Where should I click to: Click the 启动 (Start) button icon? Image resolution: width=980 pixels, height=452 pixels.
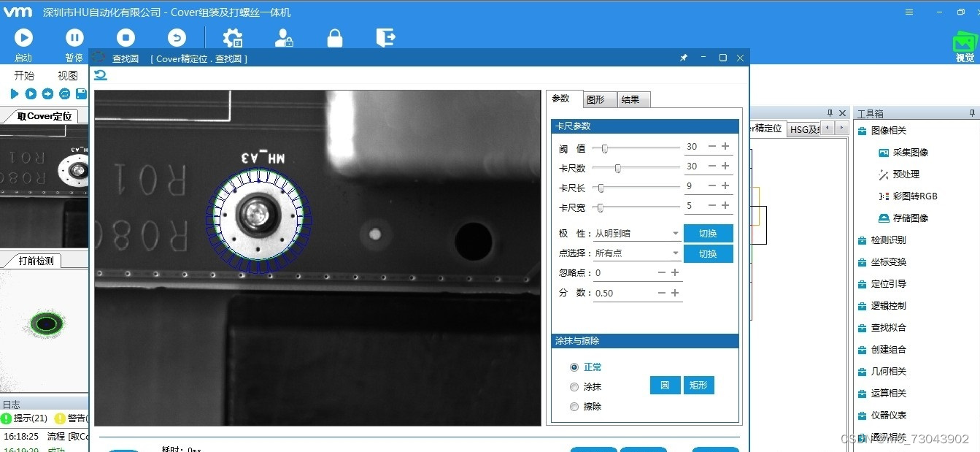coord(23,37)
